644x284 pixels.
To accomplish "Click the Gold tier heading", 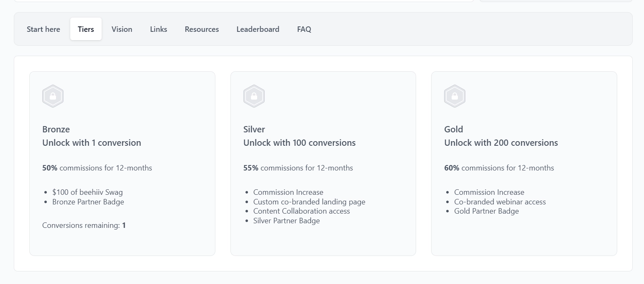I will click(x=454, y=129).
